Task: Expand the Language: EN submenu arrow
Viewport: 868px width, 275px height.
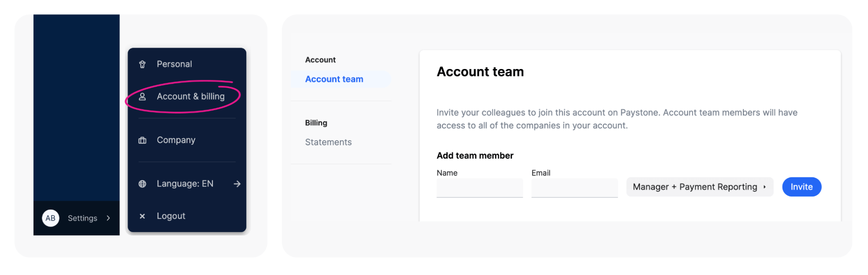Action: [238, 183]
